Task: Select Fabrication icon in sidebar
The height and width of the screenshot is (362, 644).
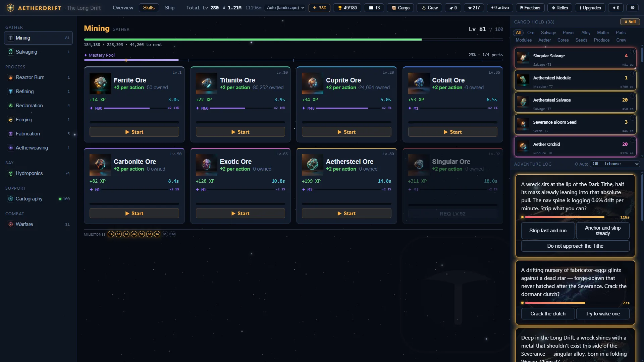Action: pyautogui.click(x=11, y=134)
